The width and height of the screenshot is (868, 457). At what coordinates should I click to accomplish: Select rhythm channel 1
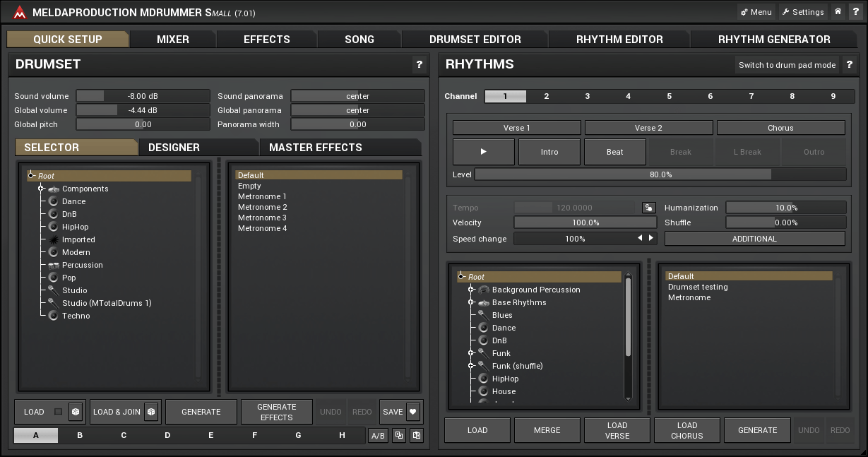(x=506, y=96)
